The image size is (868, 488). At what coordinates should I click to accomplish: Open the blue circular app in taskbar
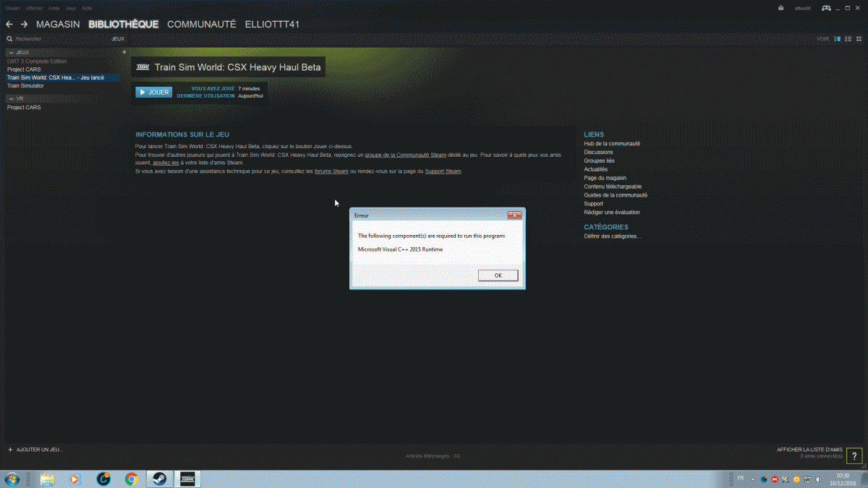tap(103, 479)
